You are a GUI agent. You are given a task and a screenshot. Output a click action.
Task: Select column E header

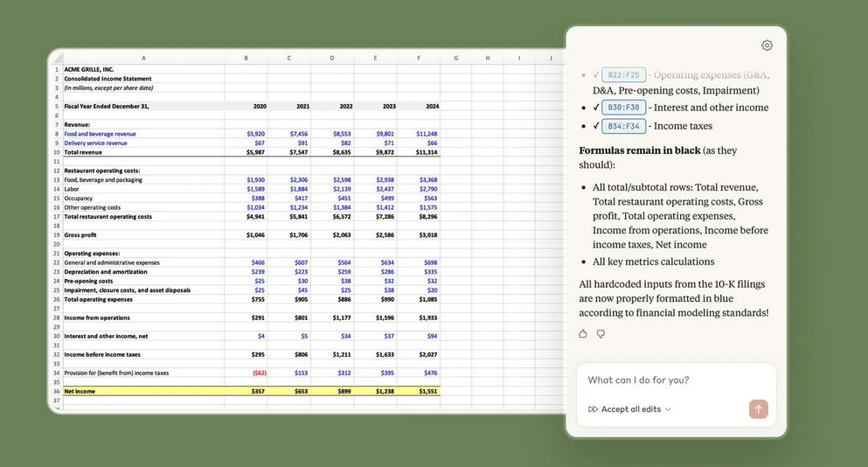pos(375,58)
